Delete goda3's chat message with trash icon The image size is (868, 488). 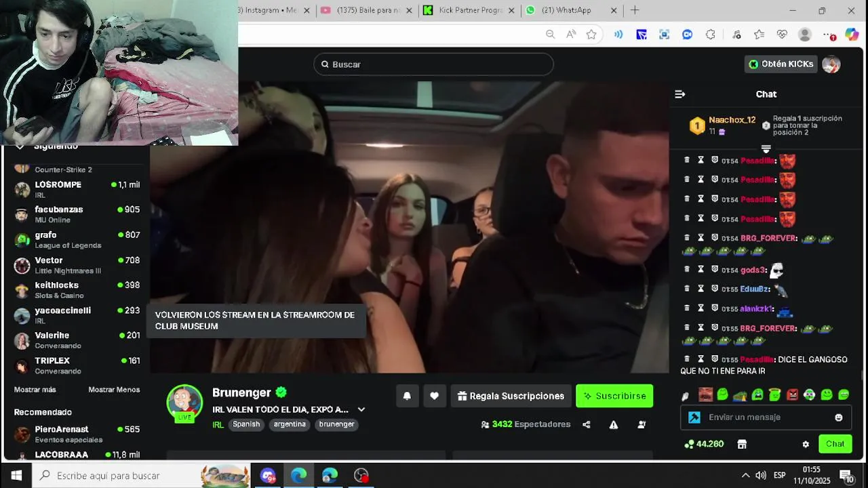(687, 269)
